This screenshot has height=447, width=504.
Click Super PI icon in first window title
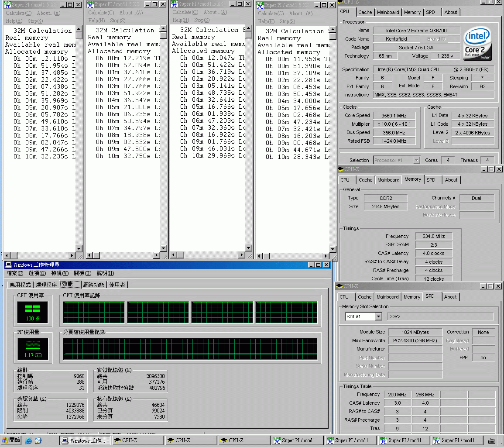click(7, 4)
